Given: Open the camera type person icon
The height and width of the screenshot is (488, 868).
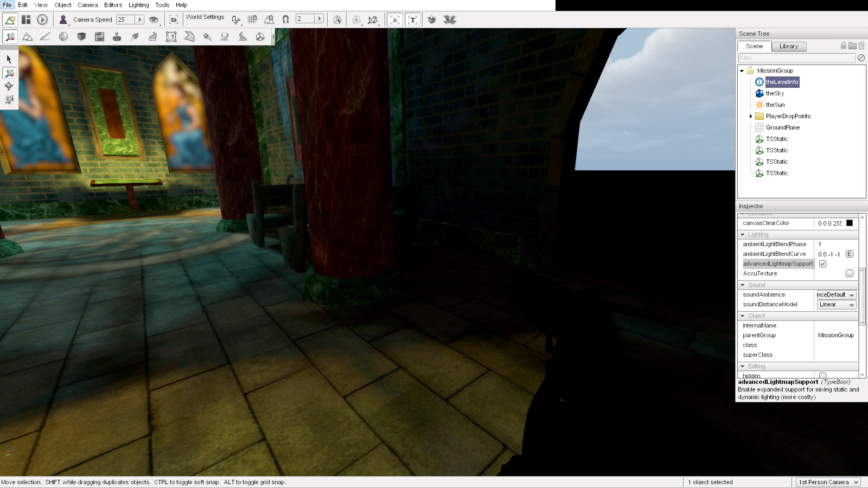Looking at the screenshot, I should point(63,20).
